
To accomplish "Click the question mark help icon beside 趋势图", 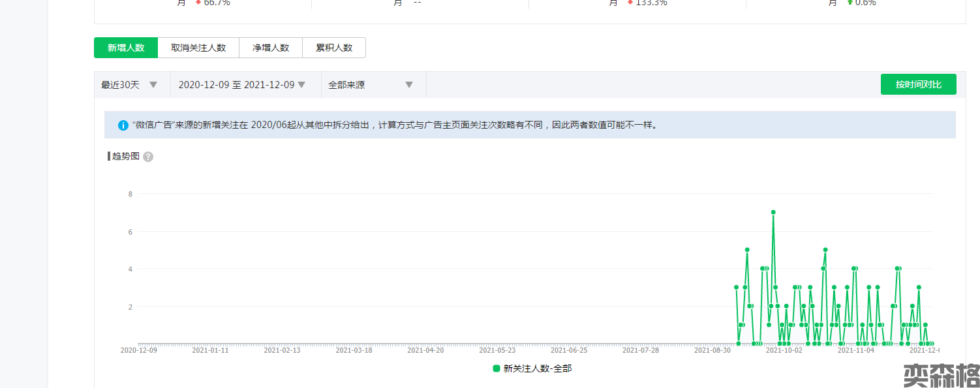I will click(148, 157).
